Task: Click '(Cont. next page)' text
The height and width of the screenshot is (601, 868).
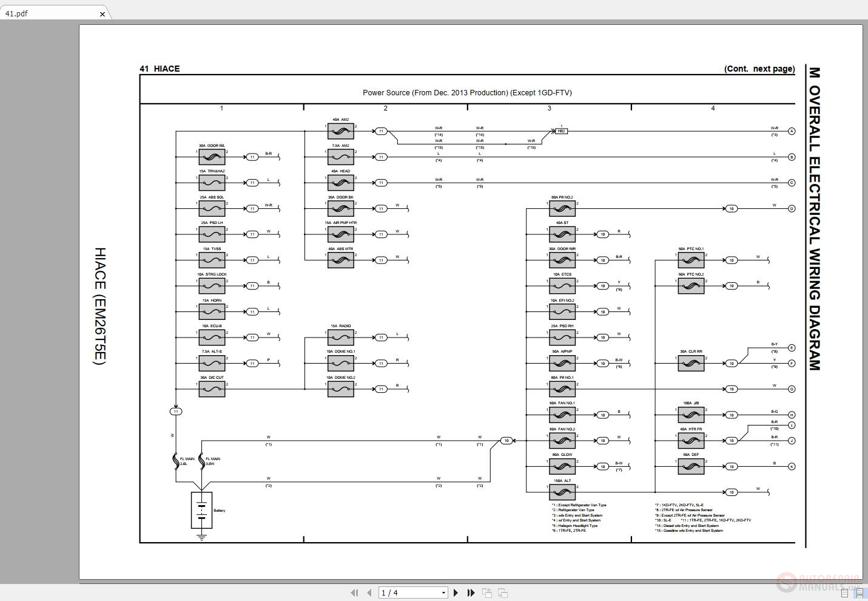Action: (759, 69)
